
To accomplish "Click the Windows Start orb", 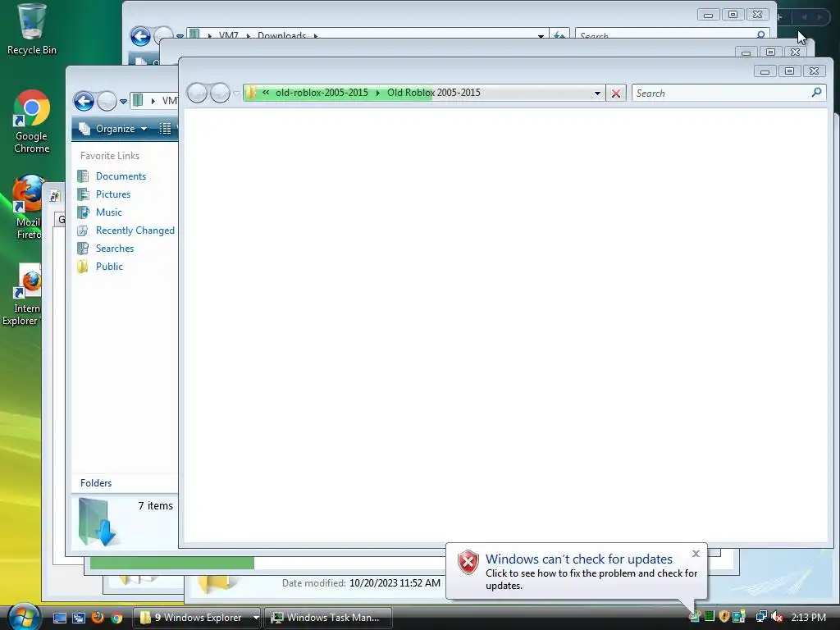I will 24,617.
